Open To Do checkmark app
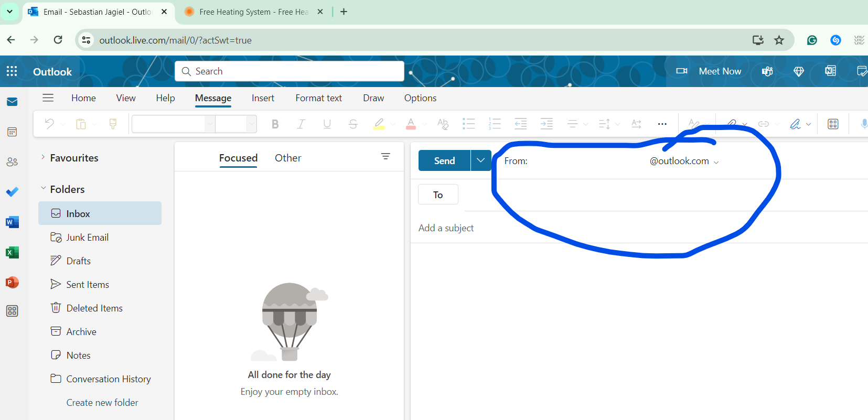Screen dimensions: 868x420 click(12, 192)
